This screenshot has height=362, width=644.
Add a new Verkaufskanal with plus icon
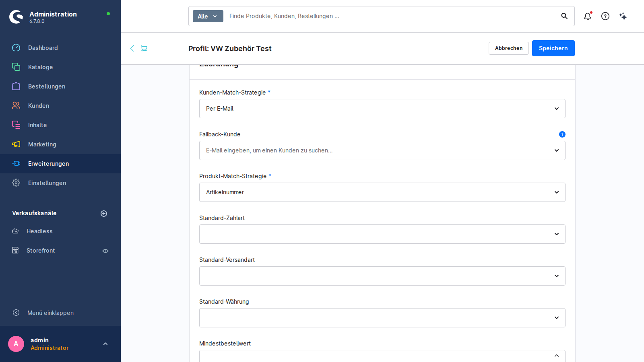pyautogui.click(x=104, y=214)
